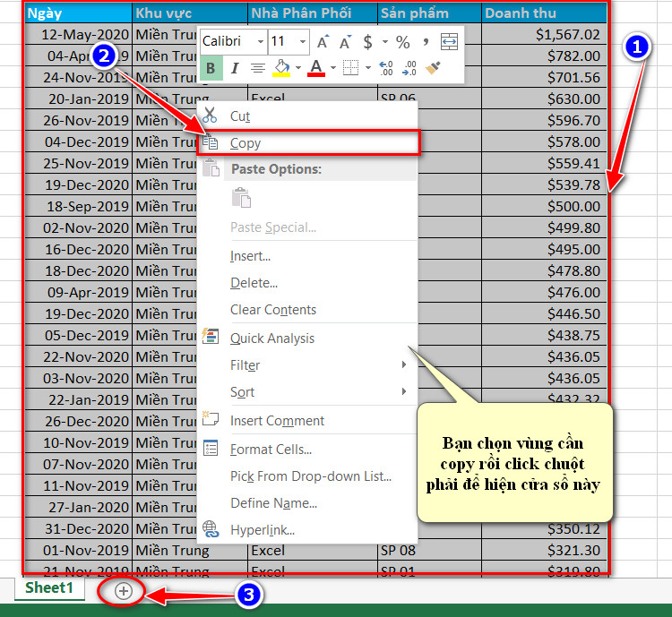
Task: Select cell showing $321.30
Action: point(544,550)
